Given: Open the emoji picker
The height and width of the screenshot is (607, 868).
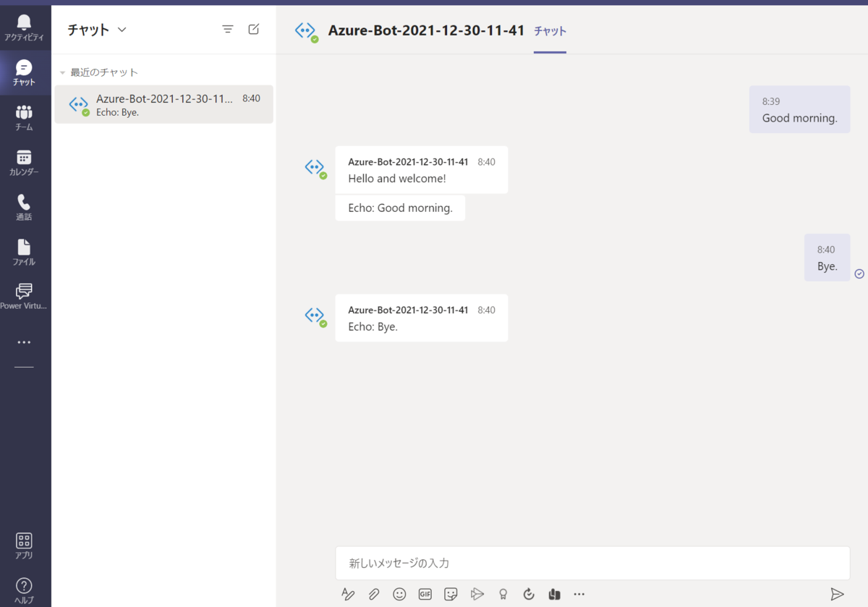Looking at the screenshot, I should coord(399,594).
